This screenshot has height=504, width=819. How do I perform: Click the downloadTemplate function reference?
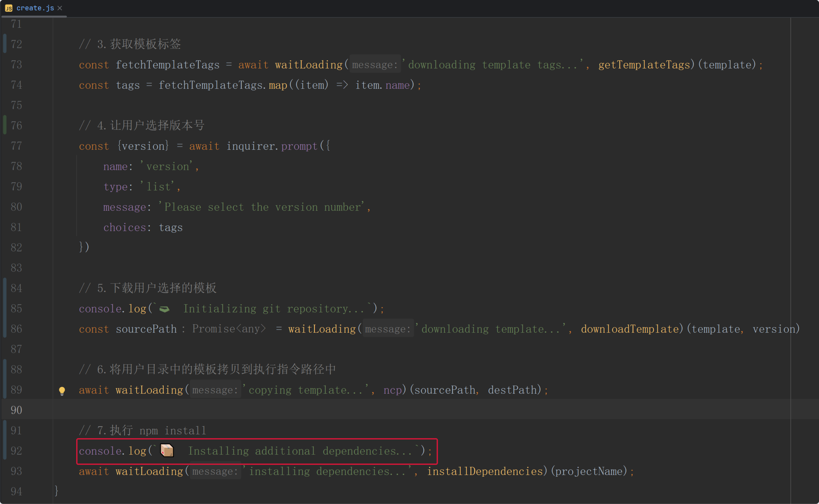630,329
